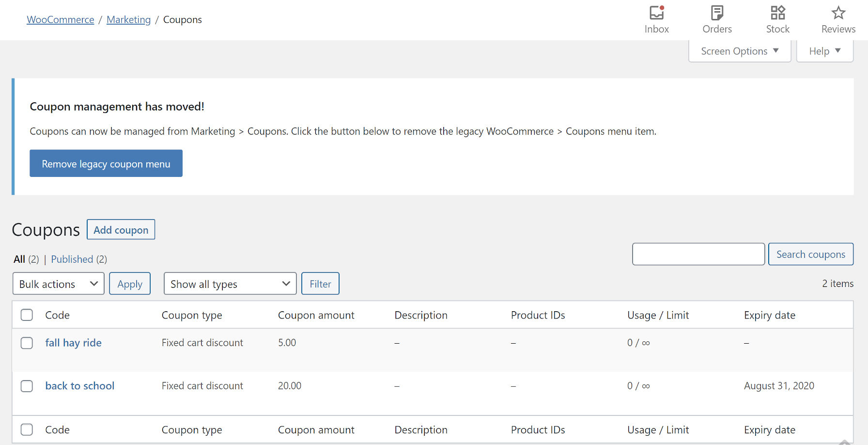Select the fall hay ride row checkbox
The height and width of the screenshot is (445, 868).
click(27, 343)
